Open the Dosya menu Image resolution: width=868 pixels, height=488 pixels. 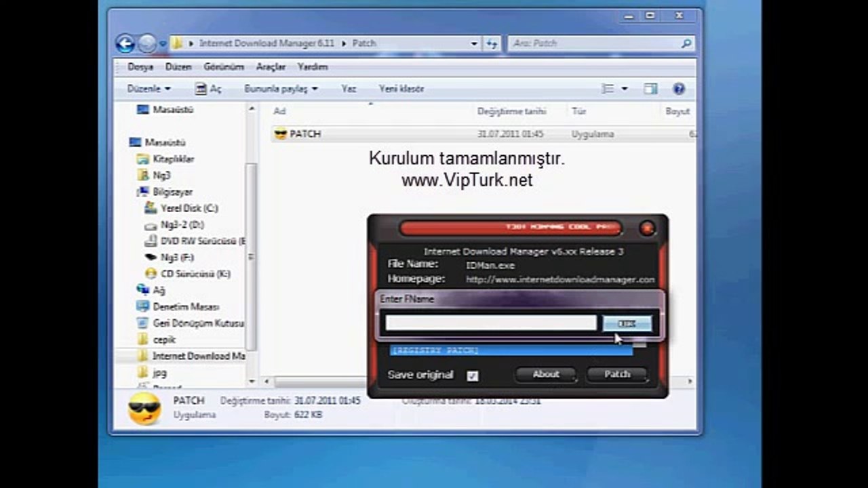pyautogui.click(x=140, y=67)
